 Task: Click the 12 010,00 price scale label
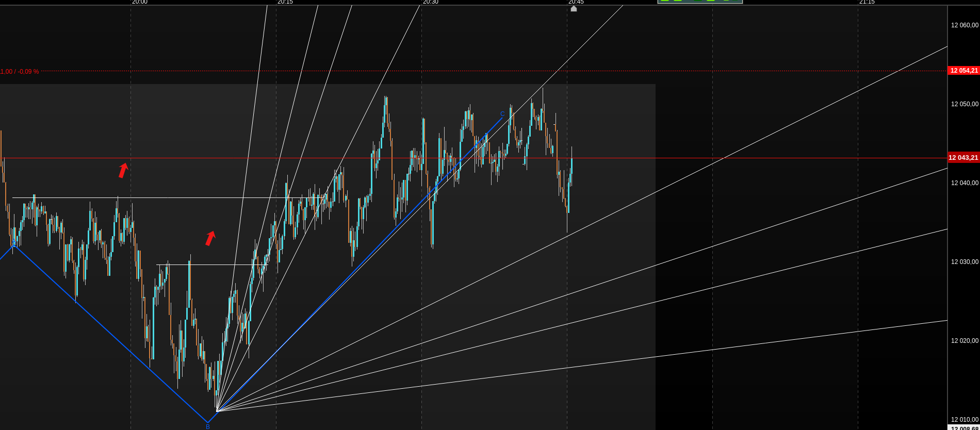(x=965, y=420)
